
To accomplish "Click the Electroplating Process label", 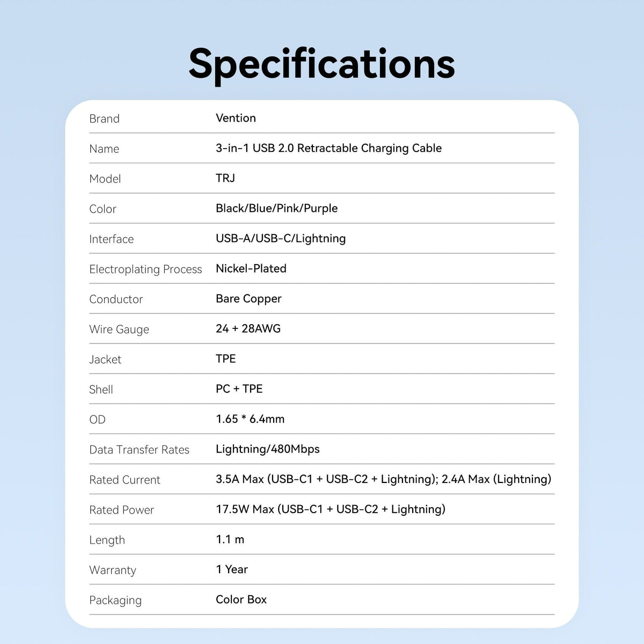I will (x=145, y=269).
